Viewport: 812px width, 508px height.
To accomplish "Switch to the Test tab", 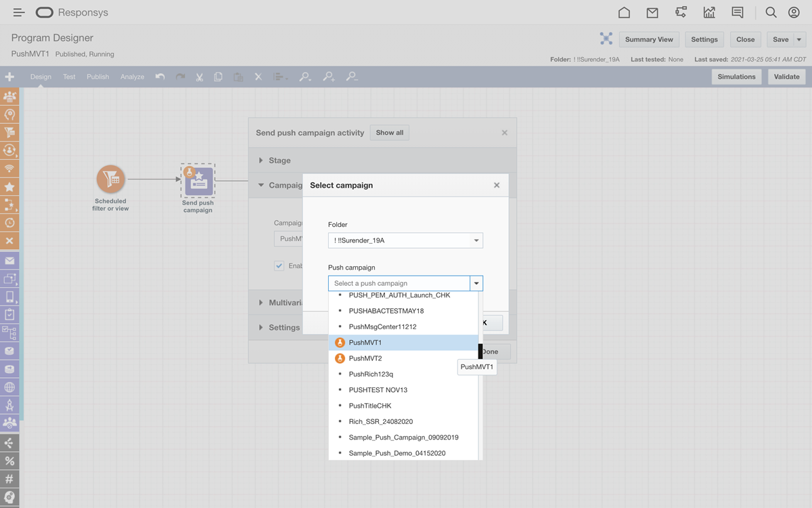I will (69, 77).
